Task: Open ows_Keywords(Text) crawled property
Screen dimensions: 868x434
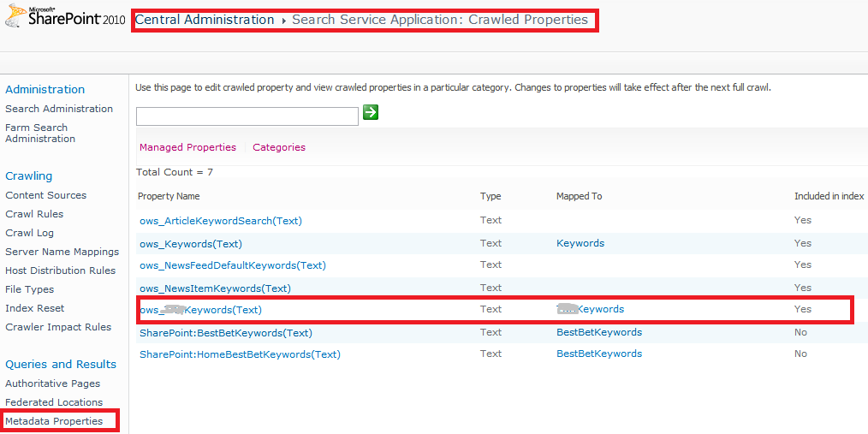Action: [x=191, y=244]
